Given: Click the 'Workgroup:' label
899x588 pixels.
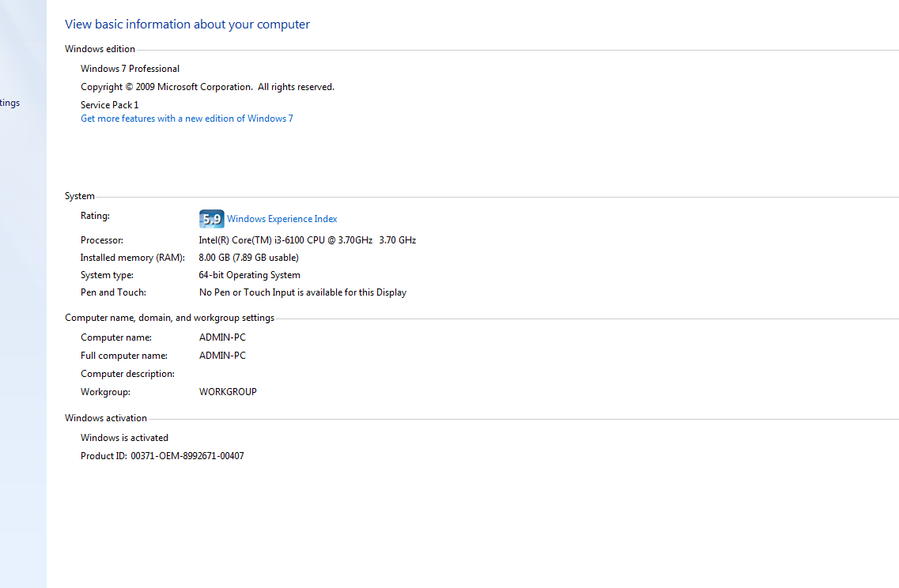Looking at the screenshot, I should click(x=105, y=392).
